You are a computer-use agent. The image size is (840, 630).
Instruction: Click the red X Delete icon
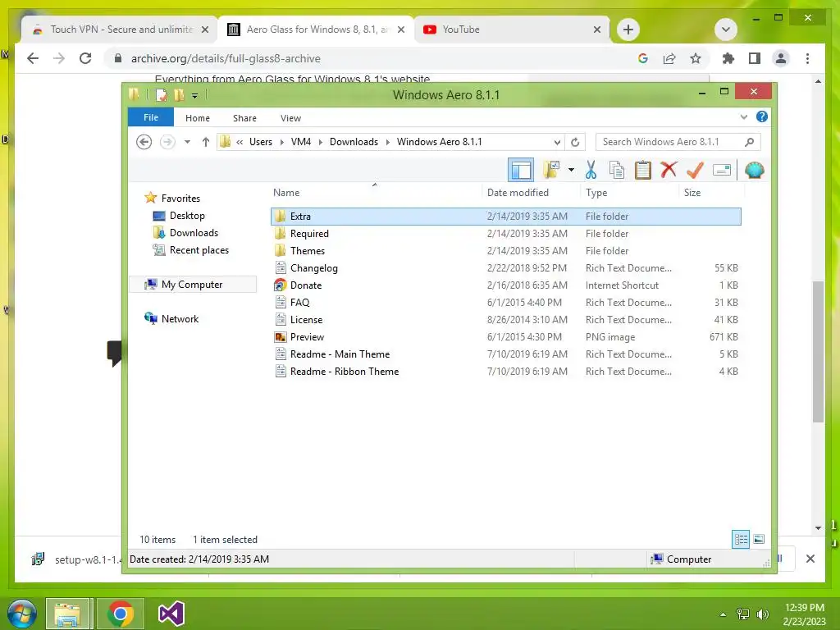coord(668,171)
